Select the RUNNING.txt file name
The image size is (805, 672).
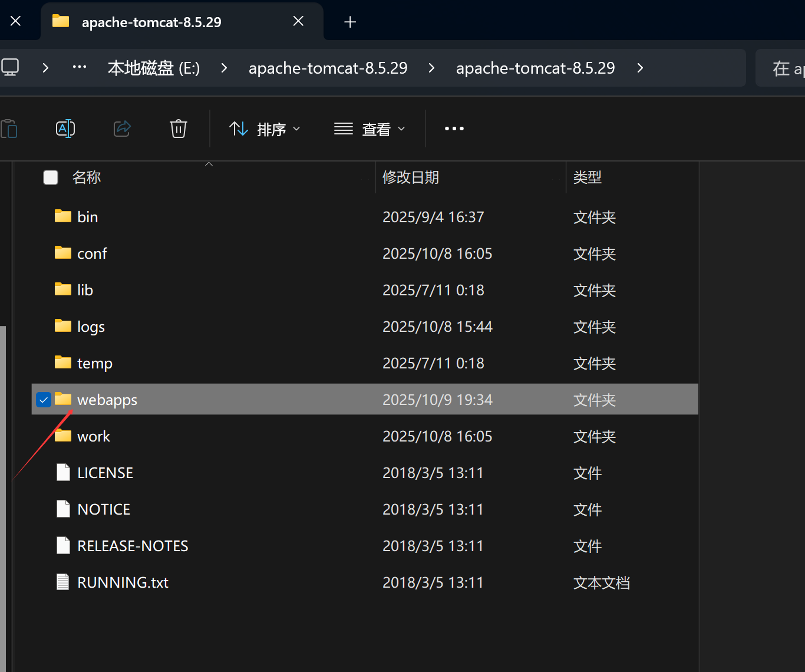click(123, 582)
